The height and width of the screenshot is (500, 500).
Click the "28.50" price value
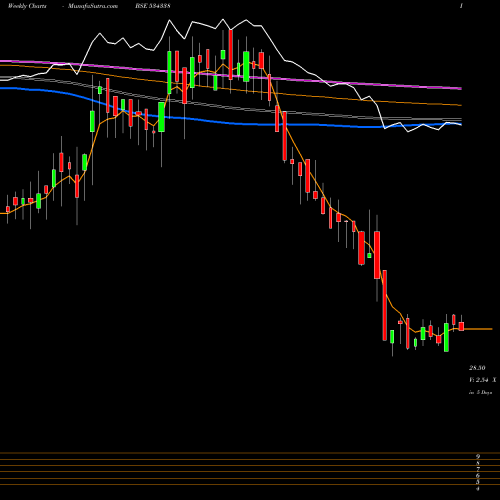pyautogui.click(x=477, y=368)
